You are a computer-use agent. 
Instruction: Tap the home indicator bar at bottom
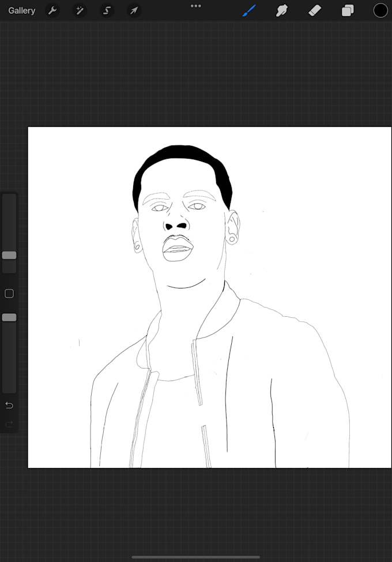pyautogui.click(x=196, y=557)
